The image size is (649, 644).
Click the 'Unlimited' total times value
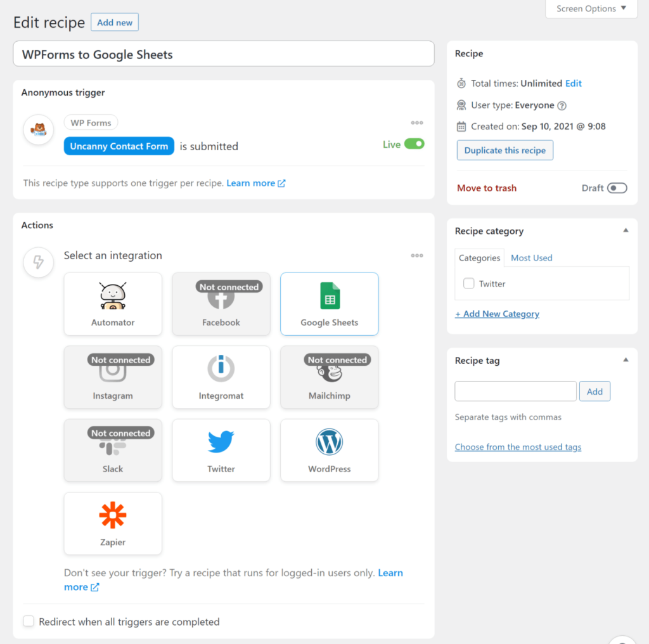(x=541, y=83)
